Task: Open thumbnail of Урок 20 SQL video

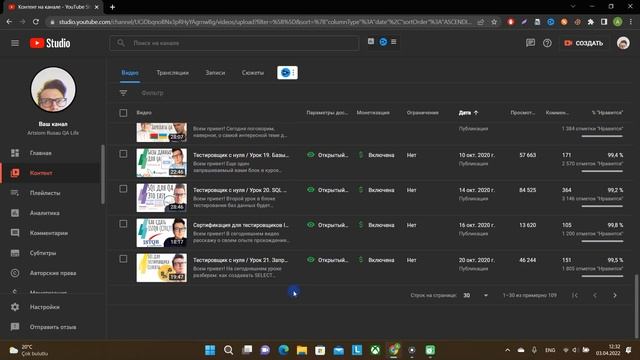Action: (162, 198)
